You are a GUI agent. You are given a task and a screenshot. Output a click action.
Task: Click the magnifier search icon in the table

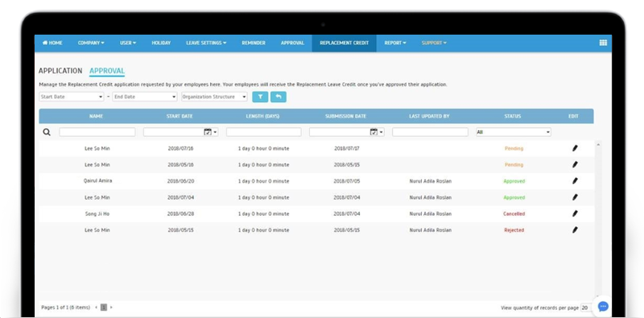(x=47, y=132)
